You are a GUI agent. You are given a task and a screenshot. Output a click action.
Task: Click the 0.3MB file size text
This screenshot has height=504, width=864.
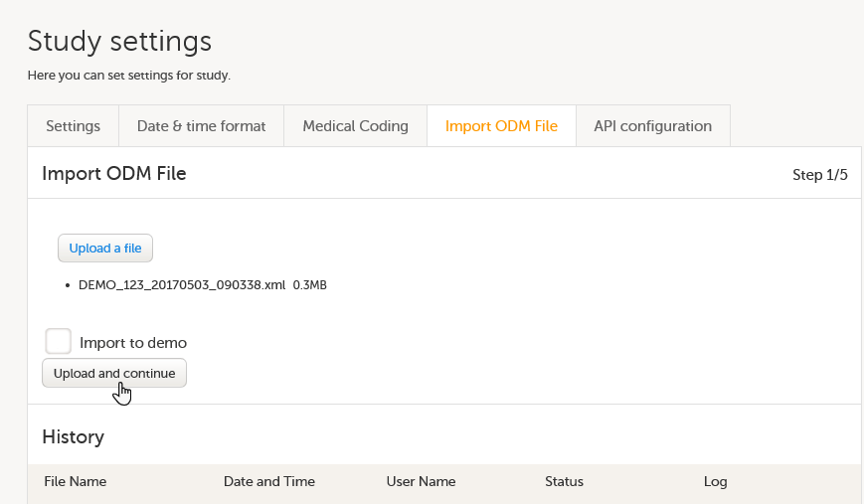coord(310,285)
